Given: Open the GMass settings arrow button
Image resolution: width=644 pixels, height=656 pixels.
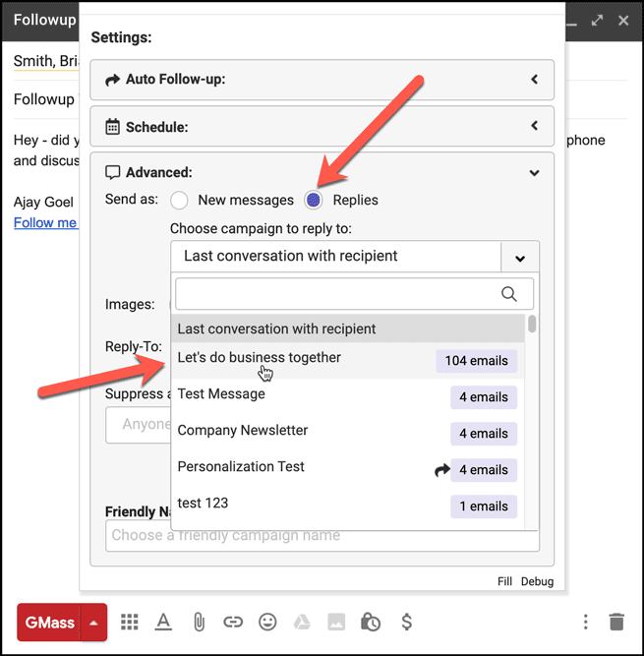Looking at the screenshot, I should point(94,623).
